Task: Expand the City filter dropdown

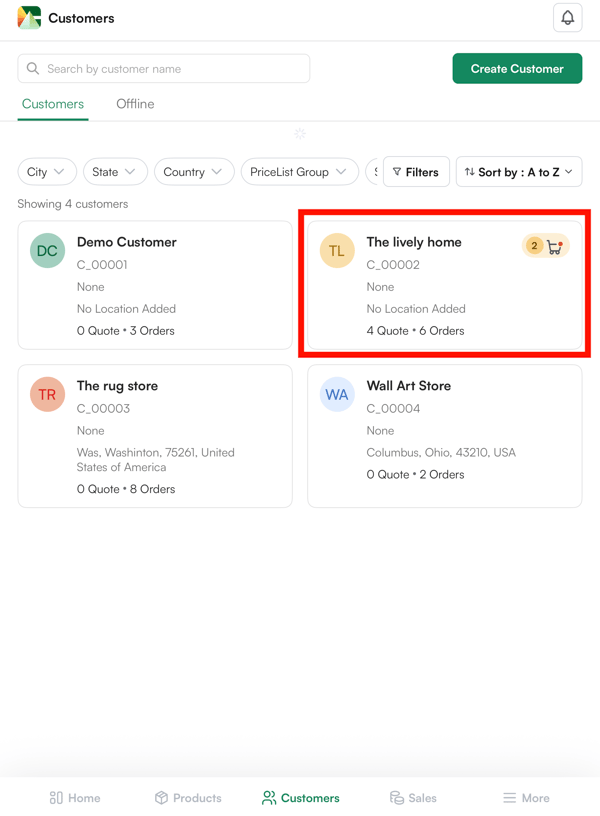Action: pos(47,172)
